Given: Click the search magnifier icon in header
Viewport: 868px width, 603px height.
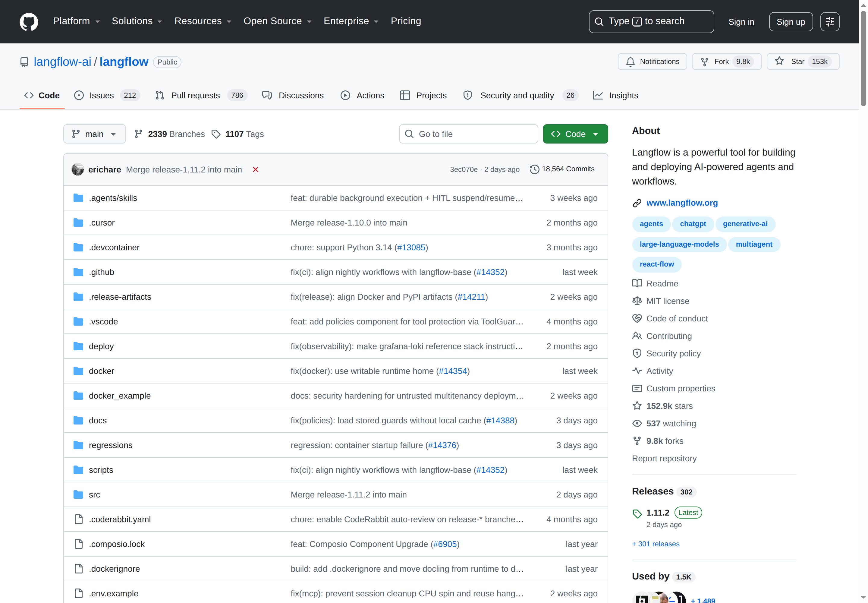Looking at the screenshot, I should coord(599,21).
